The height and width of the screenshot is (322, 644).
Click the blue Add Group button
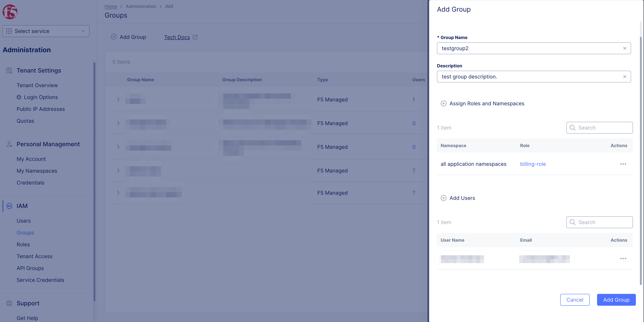(616, 300)
